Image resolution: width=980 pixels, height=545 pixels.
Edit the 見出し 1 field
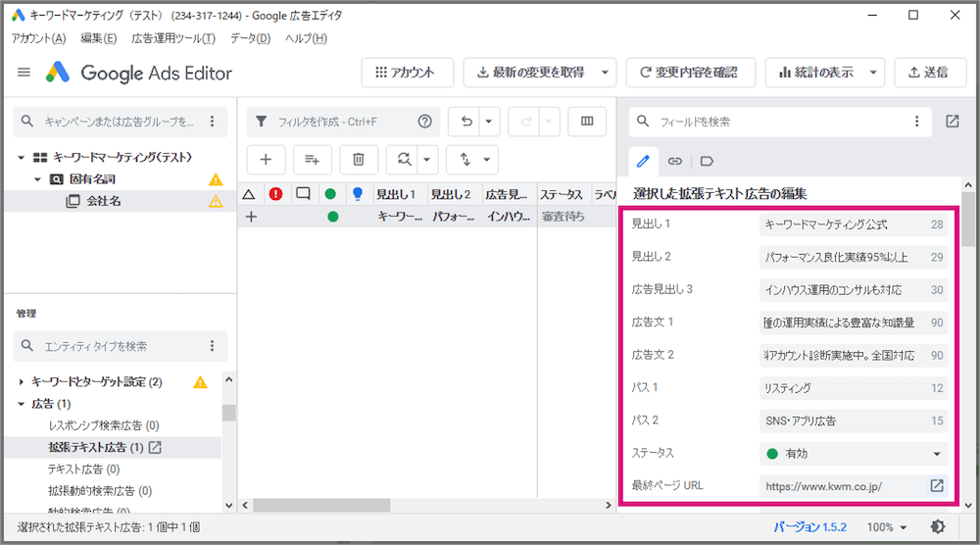(854, 225)
